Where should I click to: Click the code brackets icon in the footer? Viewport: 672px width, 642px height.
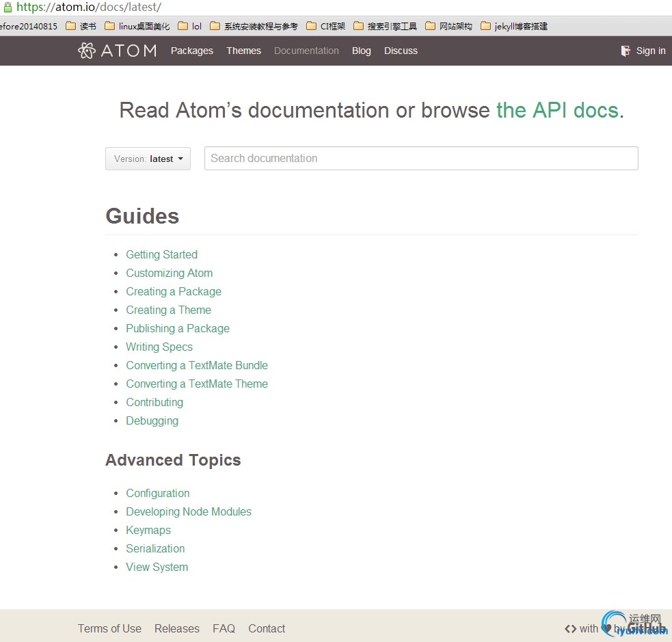pyautogui.click(x=570, y=629)
